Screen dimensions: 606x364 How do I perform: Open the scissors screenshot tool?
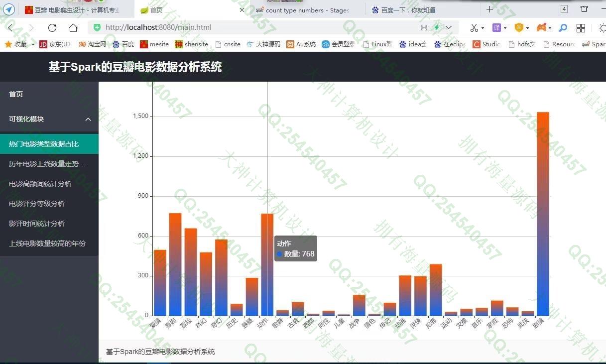pyautogui.click(x=474, y=28)
